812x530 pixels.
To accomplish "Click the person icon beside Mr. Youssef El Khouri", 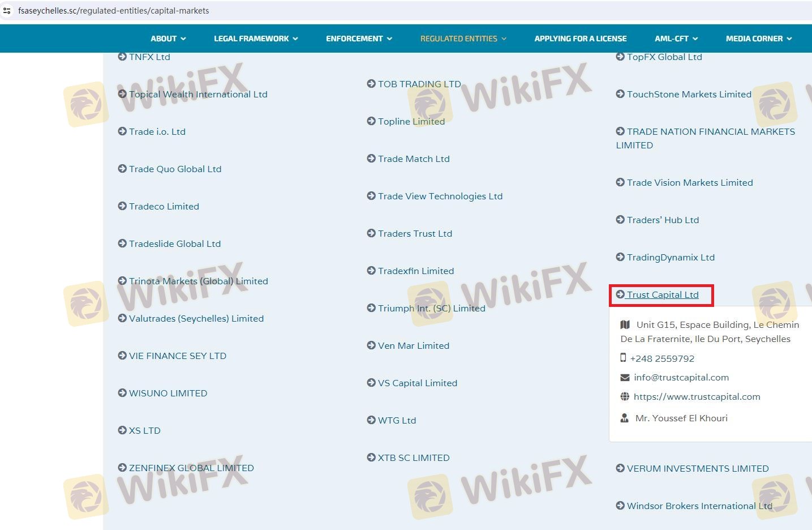I will (x=625, y=418).
